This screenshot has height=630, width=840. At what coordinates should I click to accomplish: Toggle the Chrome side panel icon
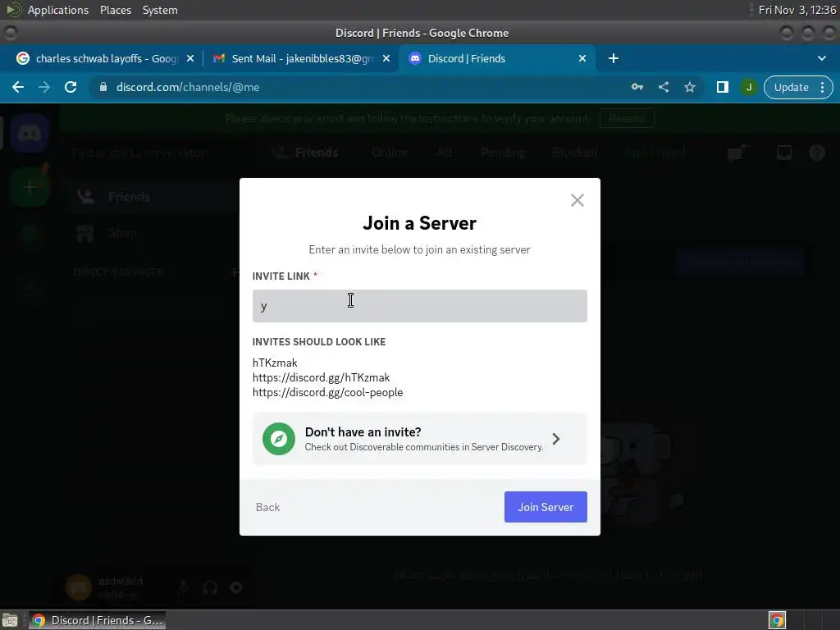pos(722,87)
